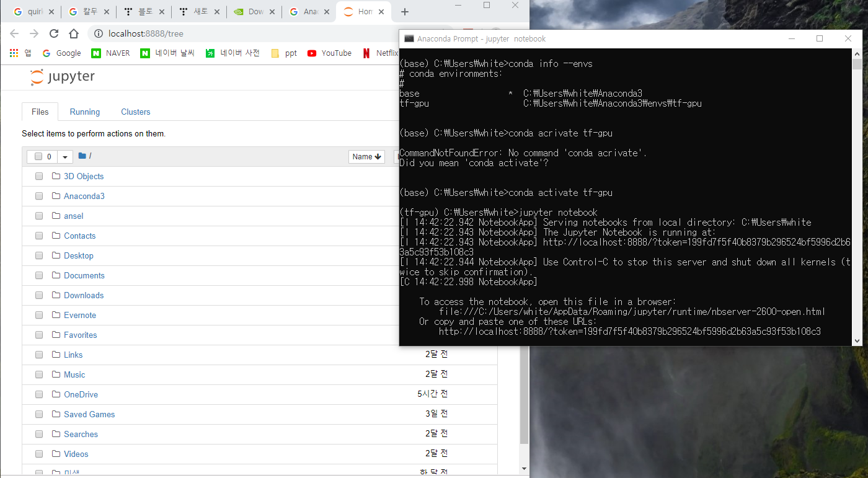Image resolution: width=868 pixels, height=478 pixels.
Task: Toggle the select-all checkbox in file list header
Action: pyautogui.click(x=38, y=156)
